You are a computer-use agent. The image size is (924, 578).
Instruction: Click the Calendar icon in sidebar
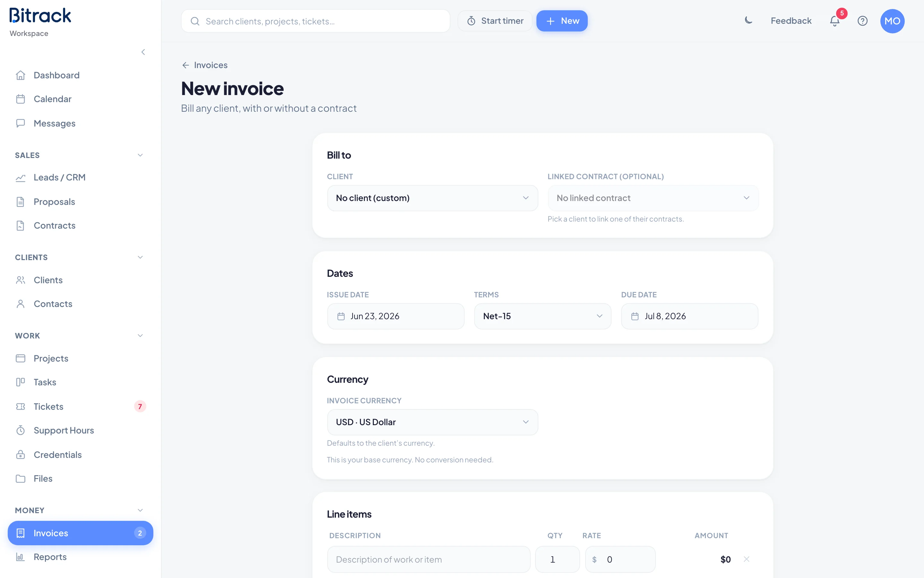tap(21, 99)
